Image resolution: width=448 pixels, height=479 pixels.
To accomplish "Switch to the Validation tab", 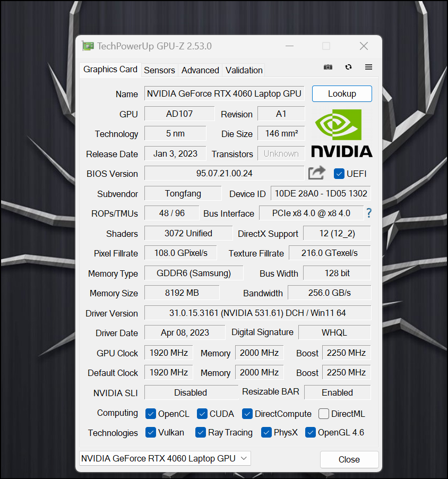I will click(244, 70).
